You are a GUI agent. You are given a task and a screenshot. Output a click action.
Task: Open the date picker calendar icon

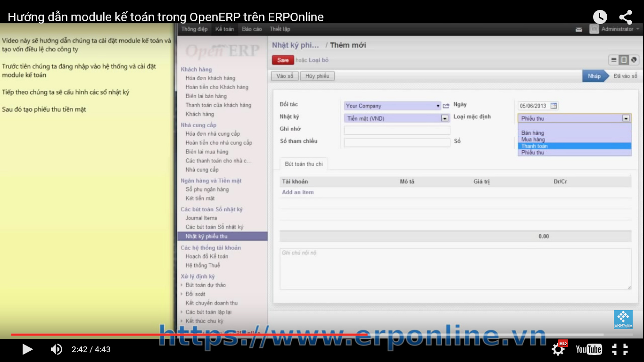click(553, 106)
